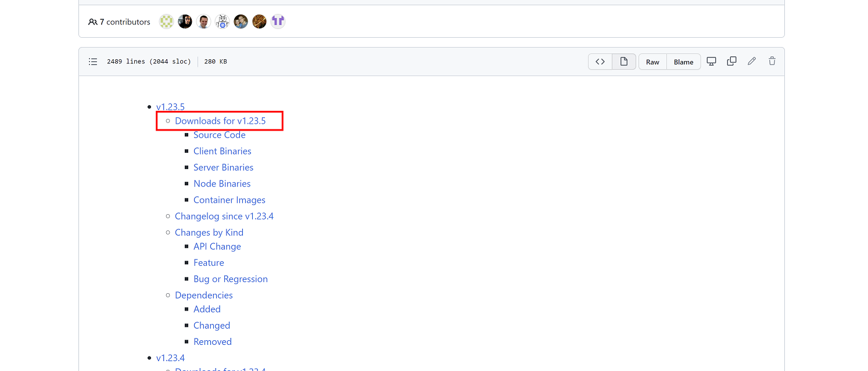Open Changelog since v1.23.4 link
Viewport: 868px width, 371px height.
pos(224,216)
